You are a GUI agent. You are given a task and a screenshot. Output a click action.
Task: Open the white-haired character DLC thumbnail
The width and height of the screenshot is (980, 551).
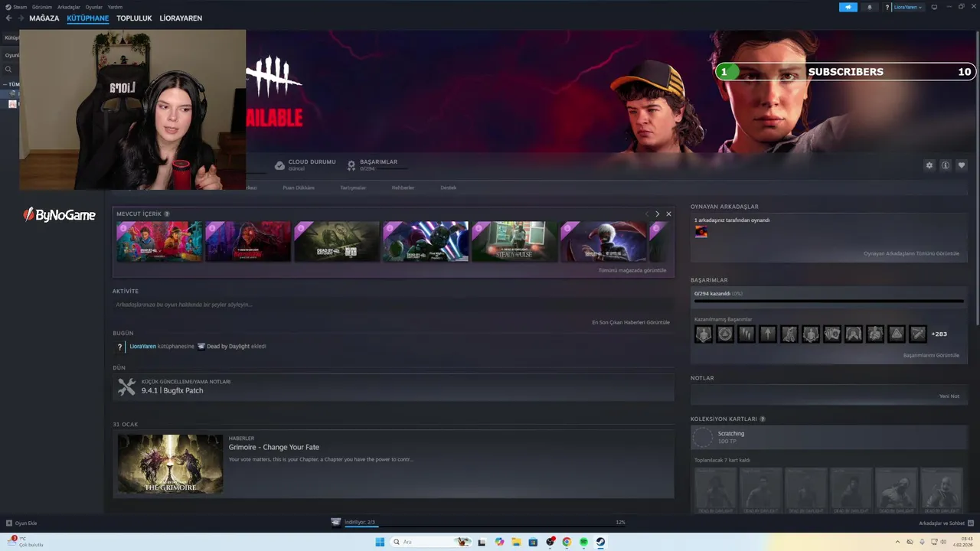(x=603, y=242)
